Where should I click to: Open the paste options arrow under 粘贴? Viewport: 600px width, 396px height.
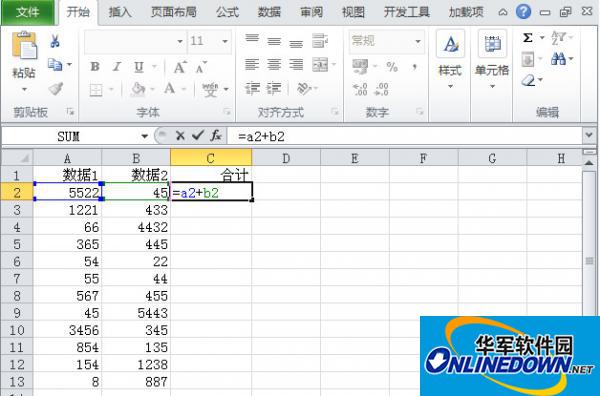pos(24,90)
